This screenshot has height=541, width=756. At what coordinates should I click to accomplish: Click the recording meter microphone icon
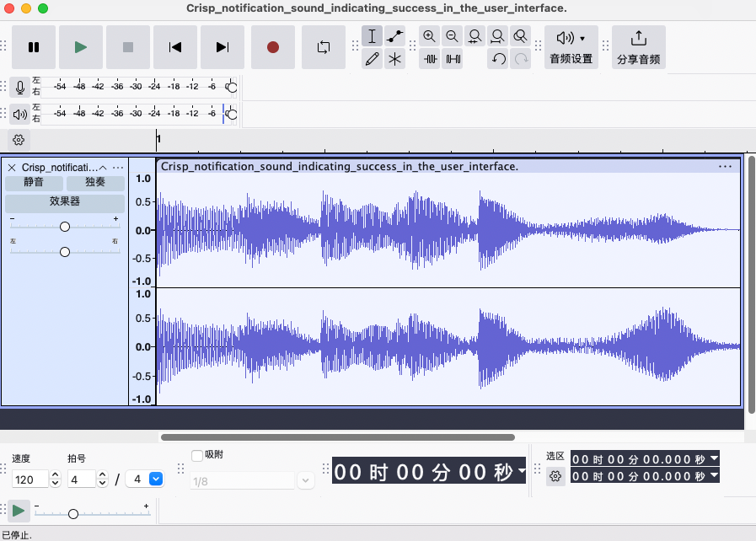tap(19, 88)
